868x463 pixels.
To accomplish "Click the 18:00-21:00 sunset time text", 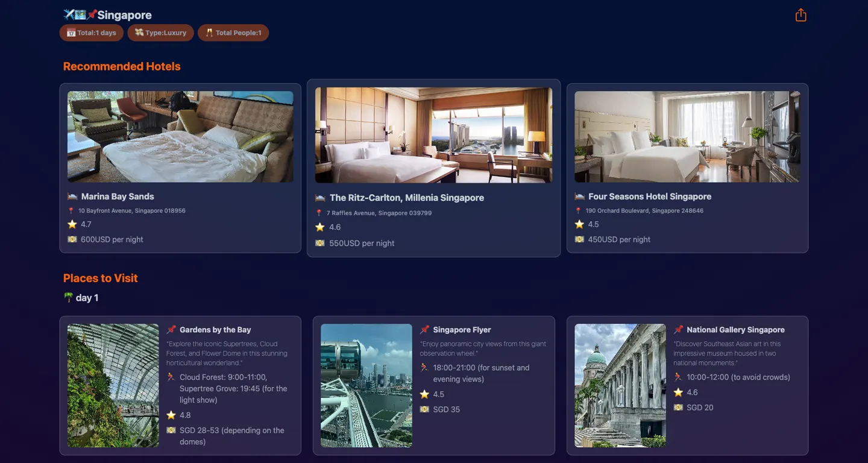I will coord(481,373).
